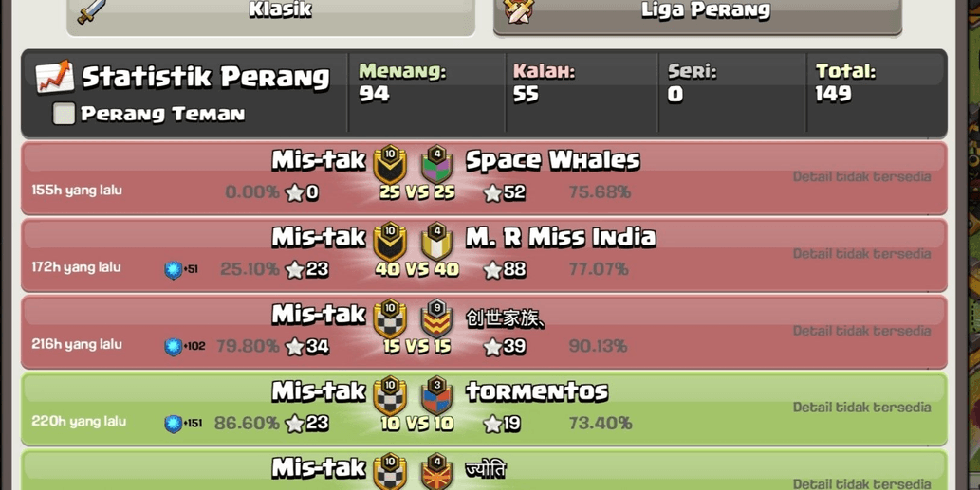The image size is (980, 490).
Task: Click the Space Whales clan badge
Action: [437, 165]
